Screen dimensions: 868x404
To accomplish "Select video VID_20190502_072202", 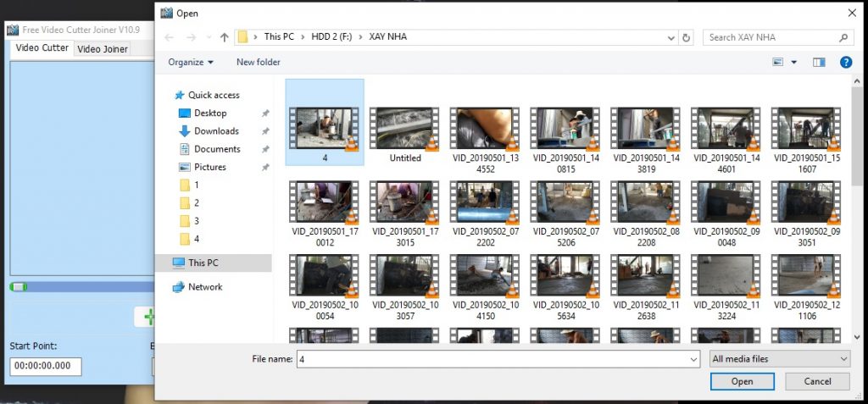I will pyautogui.click(x=485, y=214).
